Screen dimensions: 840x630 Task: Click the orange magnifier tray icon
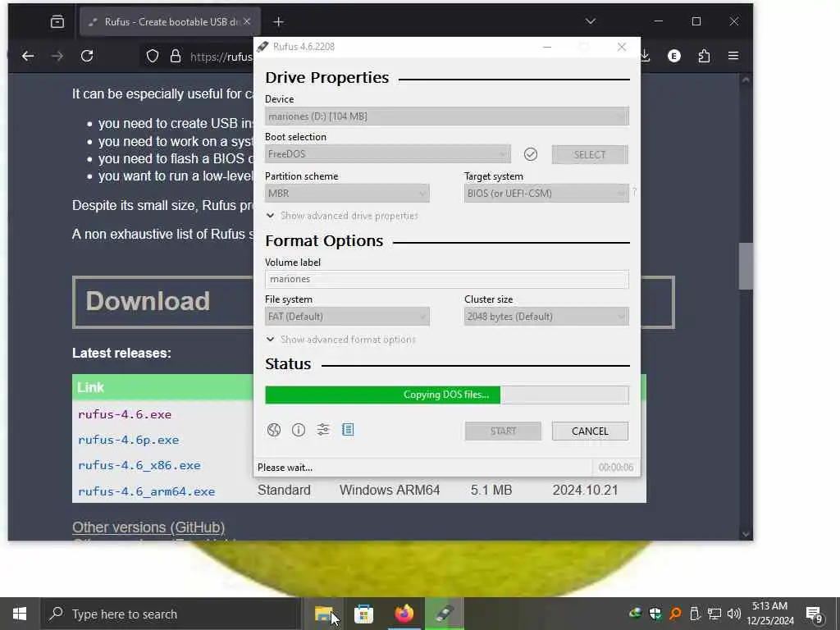(x=675, y=614)
